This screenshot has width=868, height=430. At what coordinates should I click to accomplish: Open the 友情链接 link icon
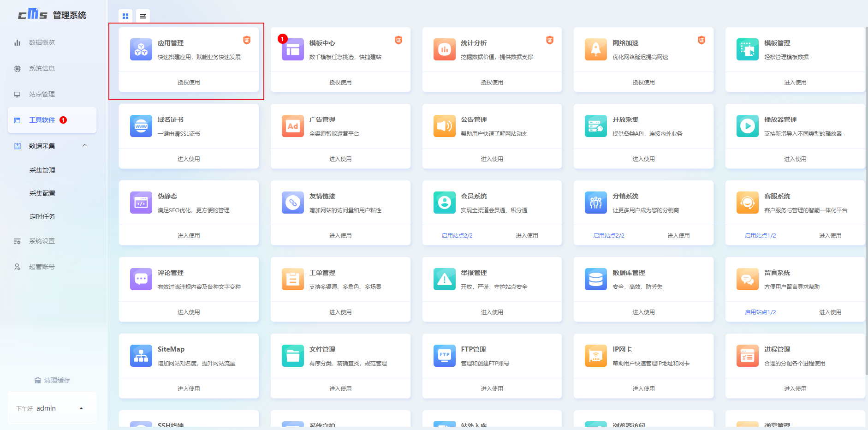pyautogui.click(x=293, y=203)
